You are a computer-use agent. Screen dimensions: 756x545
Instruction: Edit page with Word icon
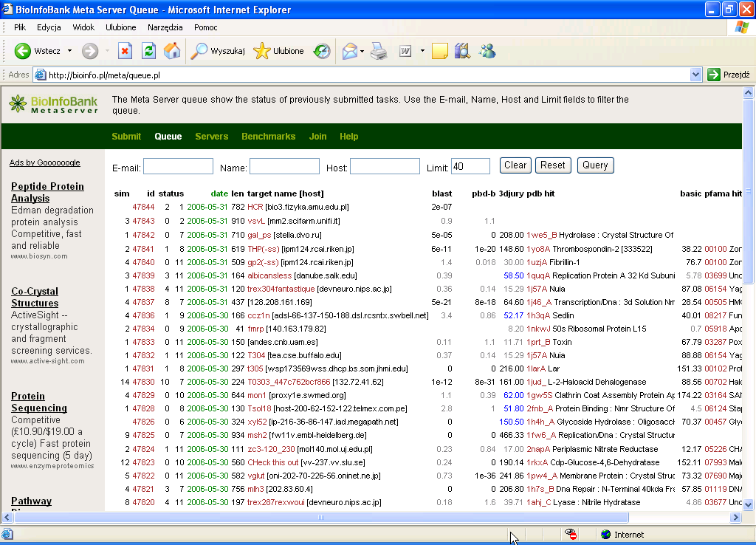405,51
